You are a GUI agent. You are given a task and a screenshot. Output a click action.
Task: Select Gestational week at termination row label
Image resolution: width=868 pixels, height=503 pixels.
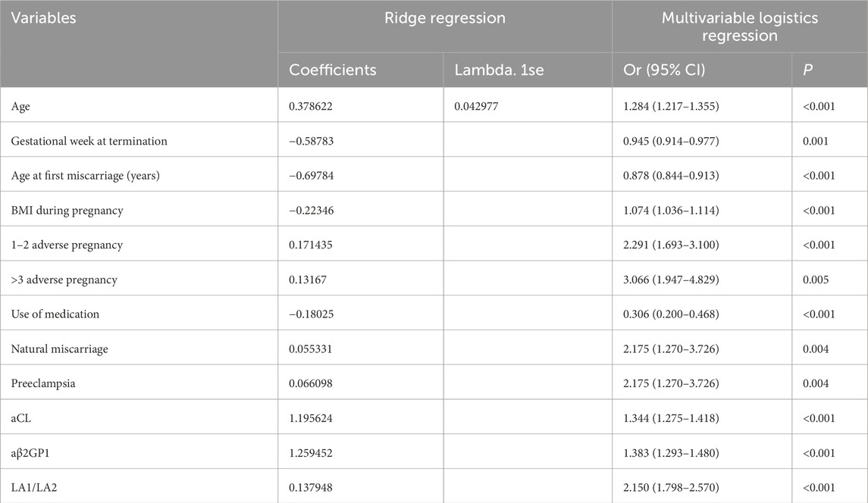[x=89, y=141]
